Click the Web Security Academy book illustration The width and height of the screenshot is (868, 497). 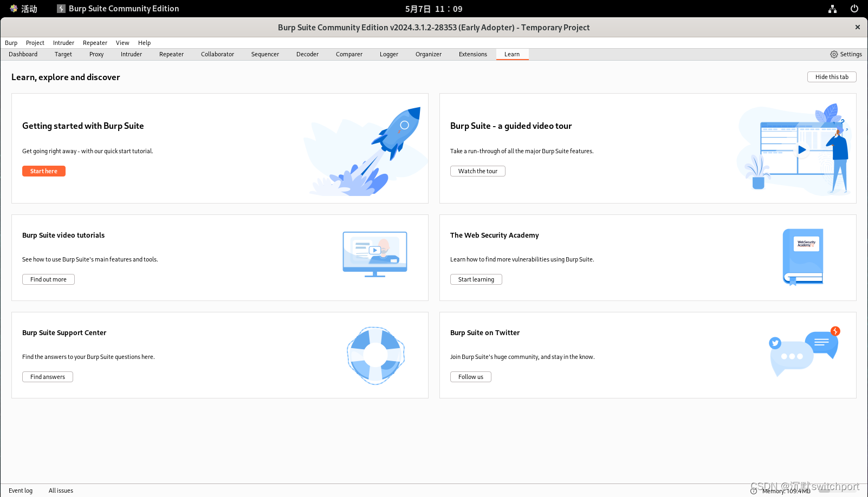click(x=803, y=257)
